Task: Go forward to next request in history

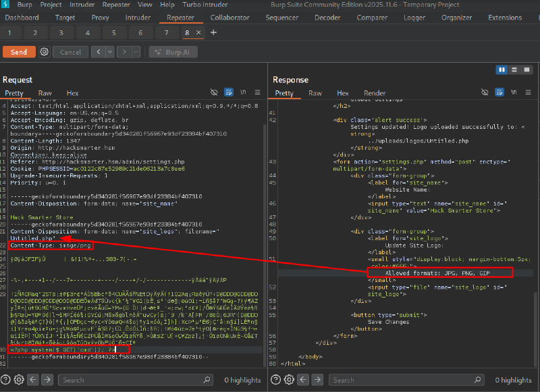Action: tap(124, 52)
